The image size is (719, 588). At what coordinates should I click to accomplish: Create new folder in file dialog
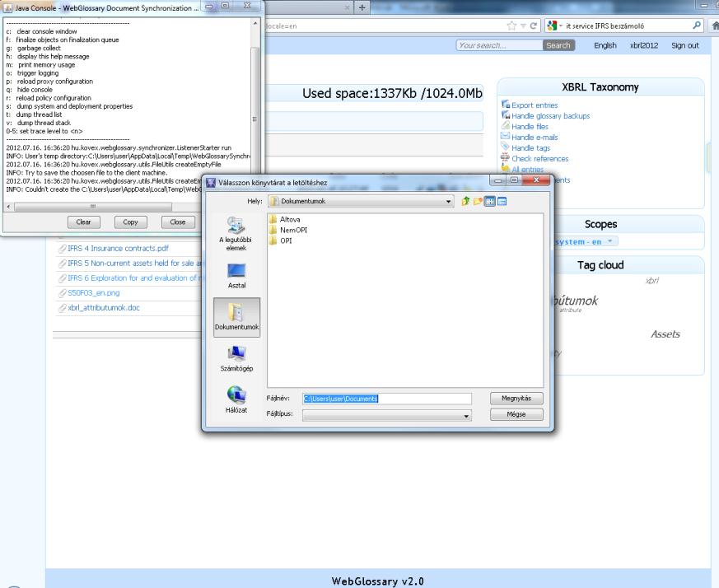478,201
